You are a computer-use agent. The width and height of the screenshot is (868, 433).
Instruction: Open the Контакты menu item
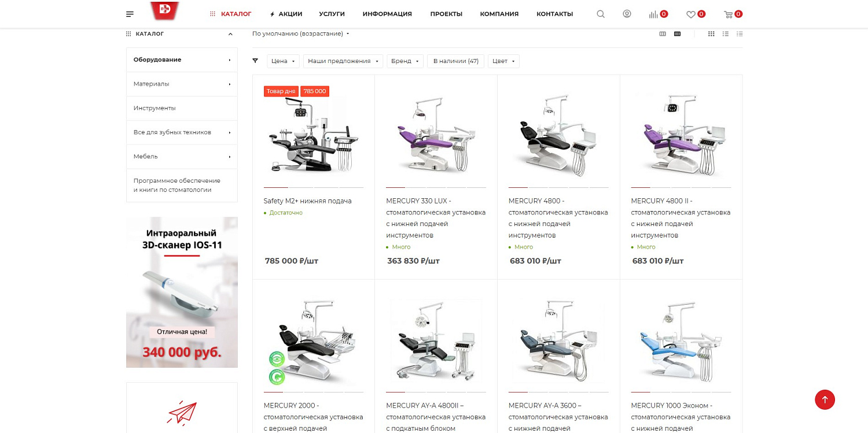pos(554,14)
